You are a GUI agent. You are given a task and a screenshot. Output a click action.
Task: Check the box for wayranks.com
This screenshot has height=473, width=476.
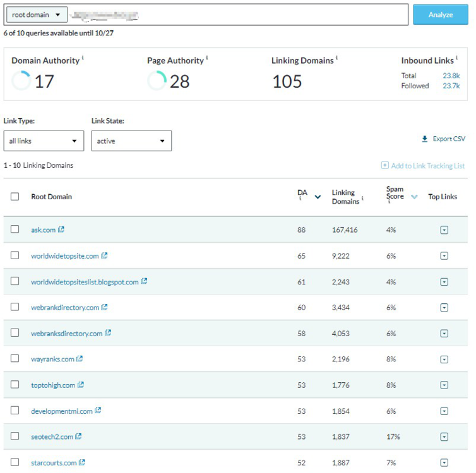point(15,359)
